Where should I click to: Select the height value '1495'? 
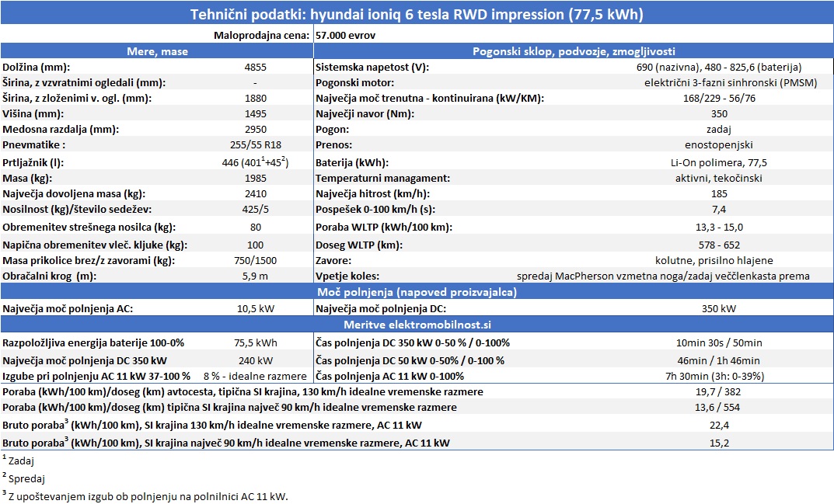point(255,114)
